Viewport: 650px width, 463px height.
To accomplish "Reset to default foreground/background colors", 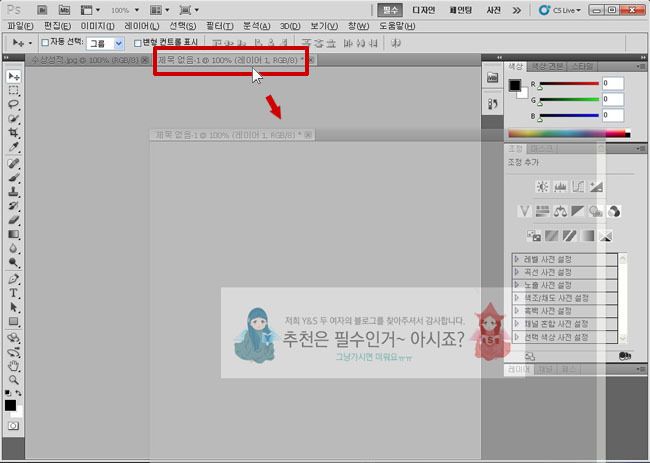I will 8,393.
